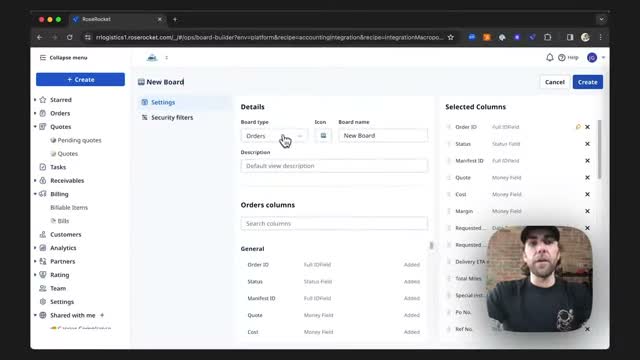Image resolution: width=640 pixels, height=360 pixels.
Task: Collapse the Billing tree section
Action: pos(35,194)
